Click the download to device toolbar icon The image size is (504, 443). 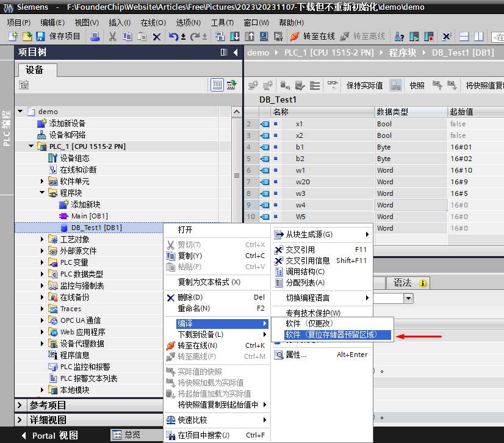click(235, 37)
